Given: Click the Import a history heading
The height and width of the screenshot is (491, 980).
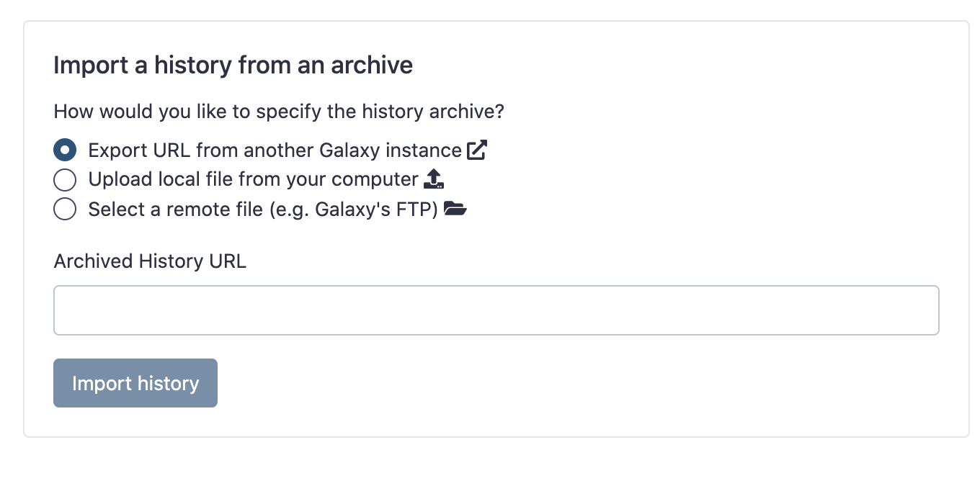Looking at the screenshot, I should [233, 65].
